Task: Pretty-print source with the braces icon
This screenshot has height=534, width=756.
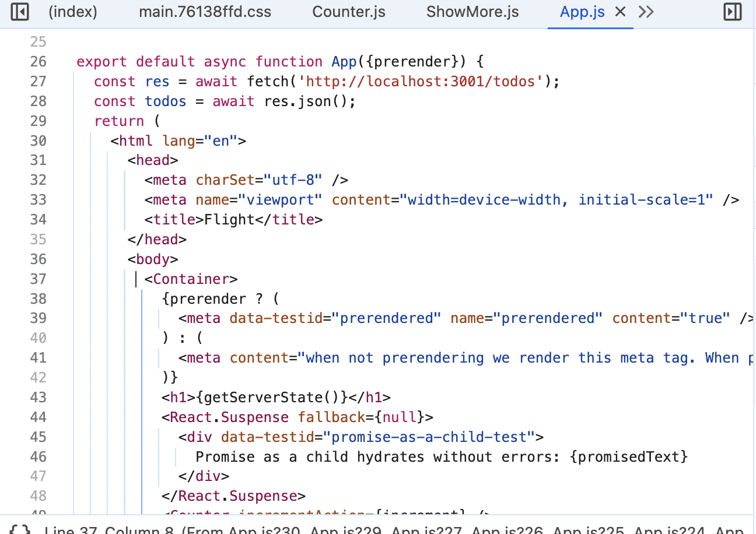Action: pyautogui.click(x=20, y=531)
